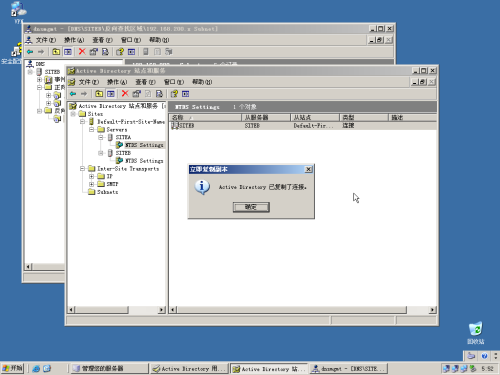Select Default-First-Site-Name tree item
Viewport: 500px width, 375px height.
(131, 122)
